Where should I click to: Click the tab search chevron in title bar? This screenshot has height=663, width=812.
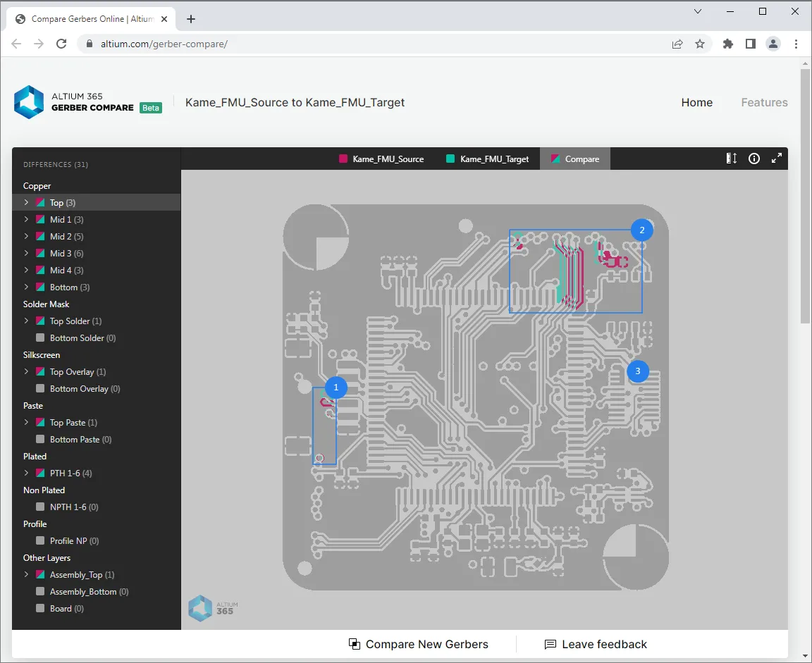point(698,11)
